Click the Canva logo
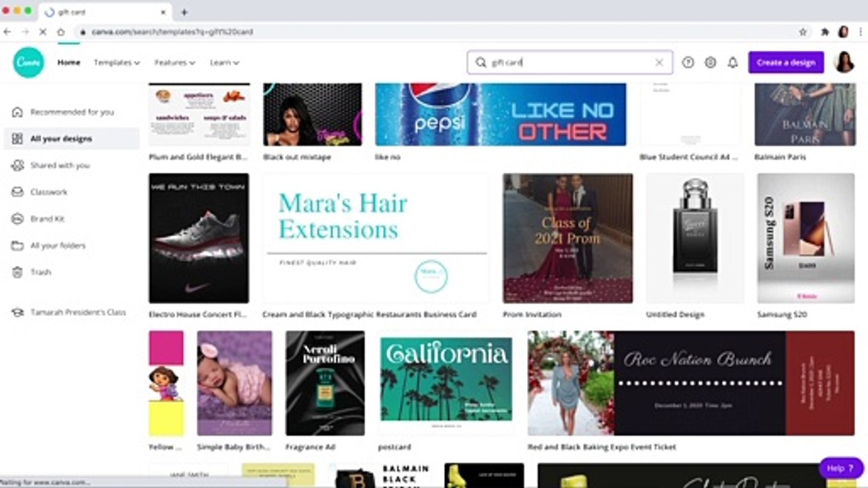The width and height of the screenshot is (868, 488). coord(28,62)
